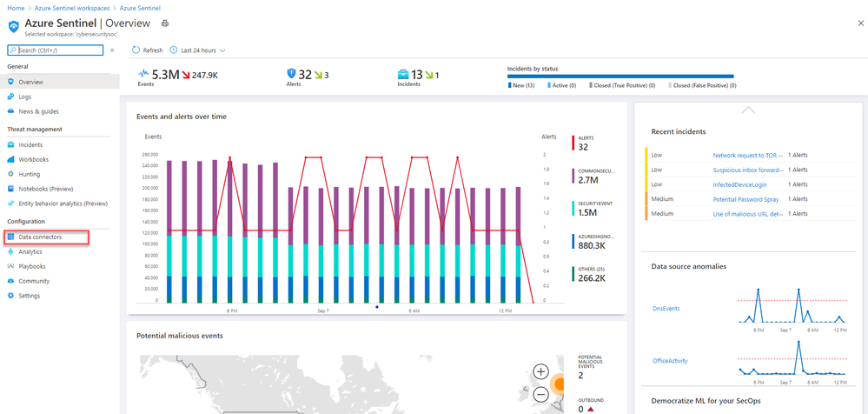Open the Potential Password Spray incident link

pos(745,199)
